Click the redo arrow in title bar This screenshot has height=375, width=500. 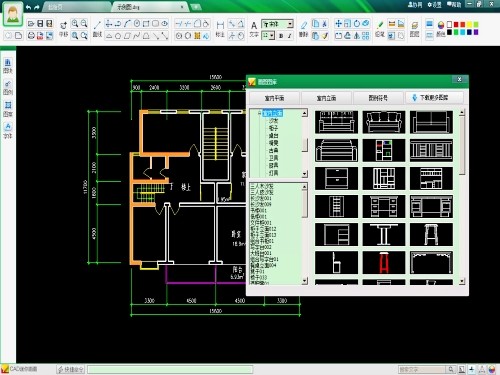[x=37, y=7]
